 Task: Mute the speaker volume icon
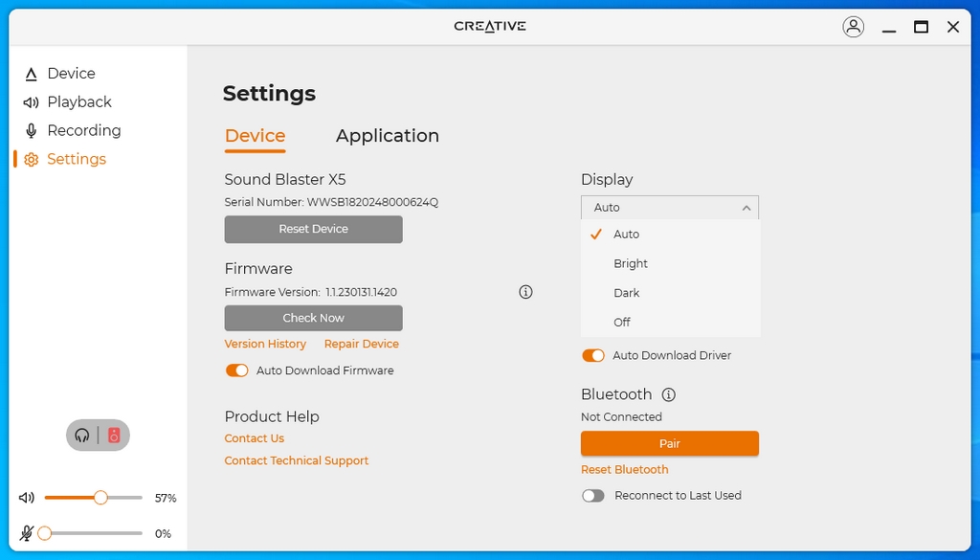pyautogui.click(x=27, y=498)
